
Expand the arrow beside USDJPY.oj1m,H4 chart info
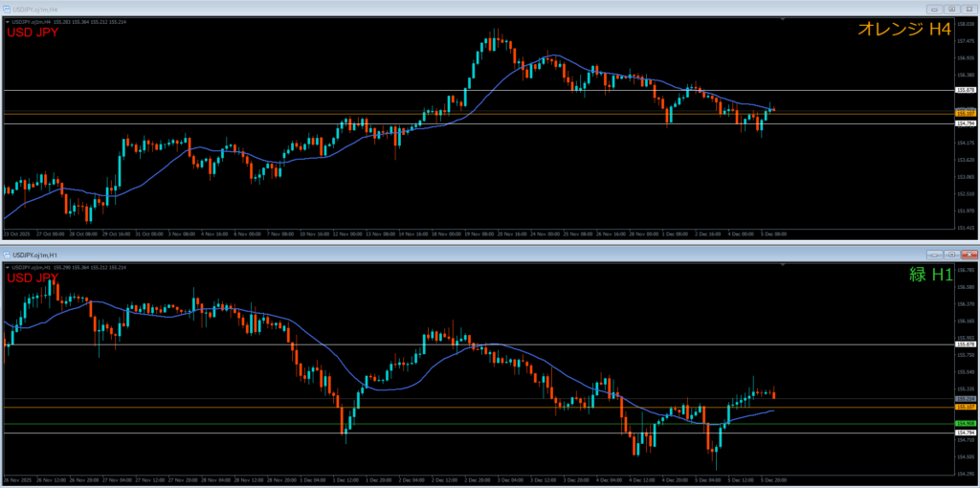7,20
